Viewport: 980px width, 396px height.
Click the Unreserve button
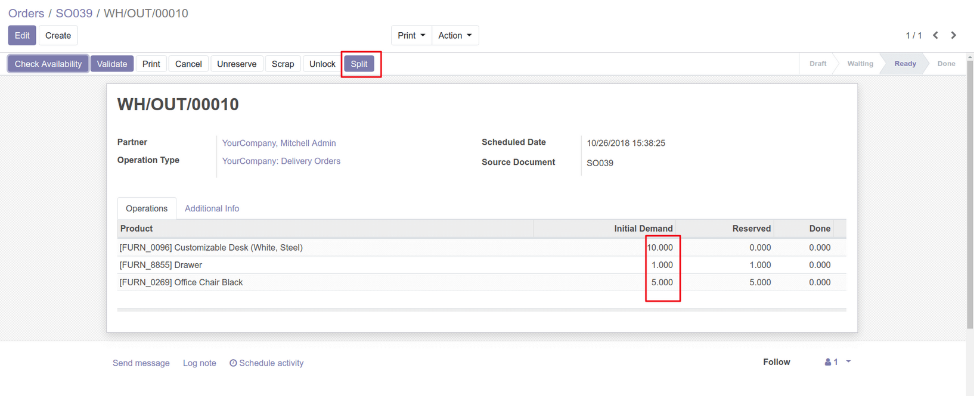pos(237,64)
